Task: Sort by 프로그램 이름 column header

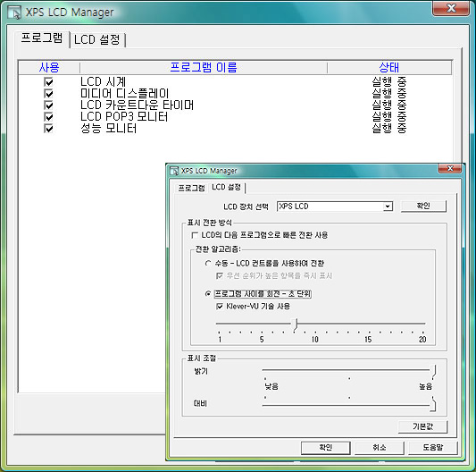Action: (x=204, y=67)
